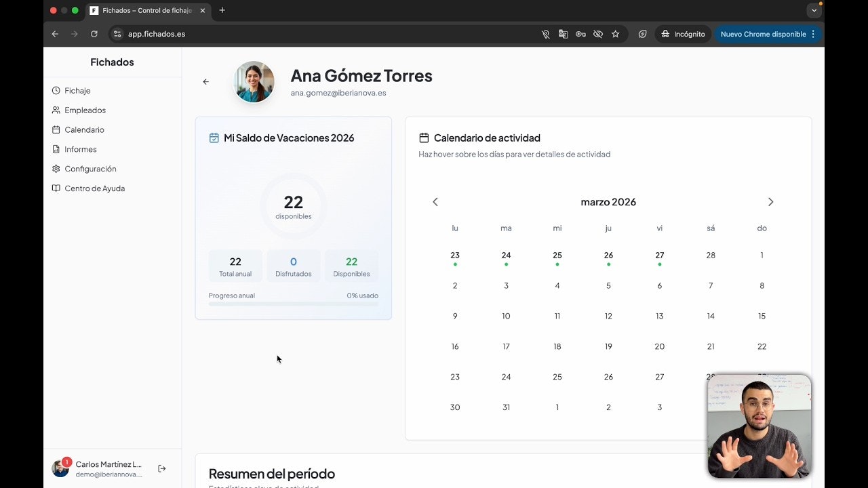Screen dimensions: 868x488
Task: Go back using the arrow beside Ana's avatar
Action: coord(206,82)
